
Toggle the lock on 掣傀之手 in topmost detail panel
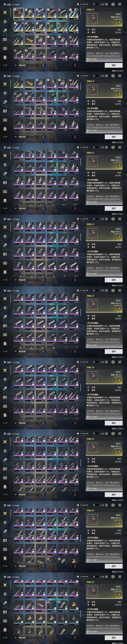(119, 22)
